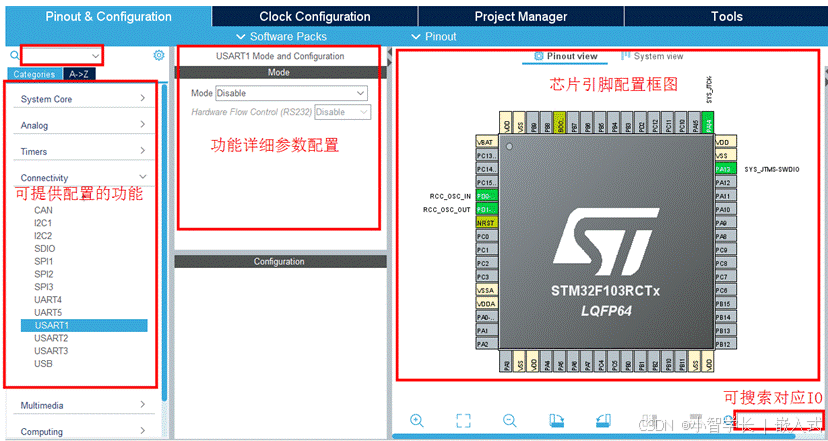Switch to the A->Z list tab

coord(79,74)
